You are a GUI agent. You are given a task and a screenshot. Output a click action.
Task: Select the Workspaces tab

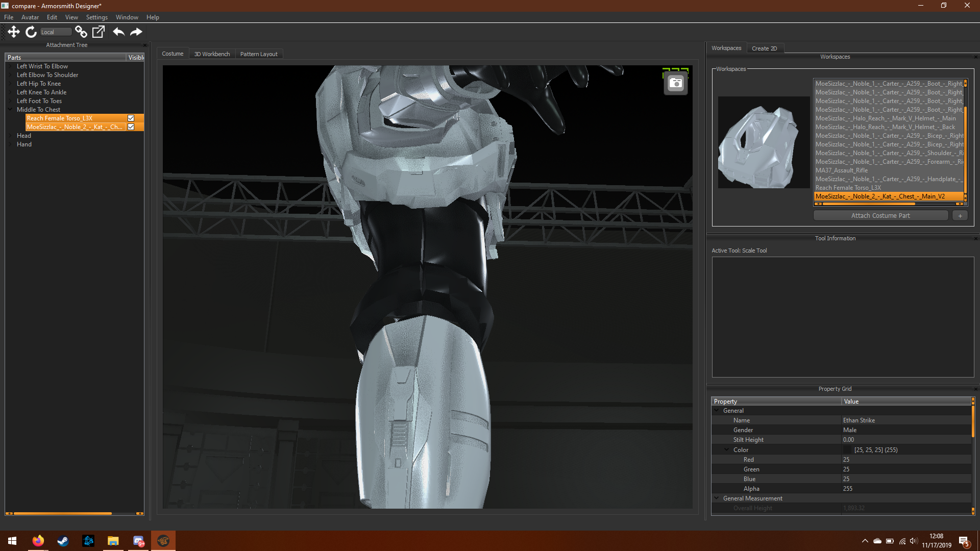point(726,48)
